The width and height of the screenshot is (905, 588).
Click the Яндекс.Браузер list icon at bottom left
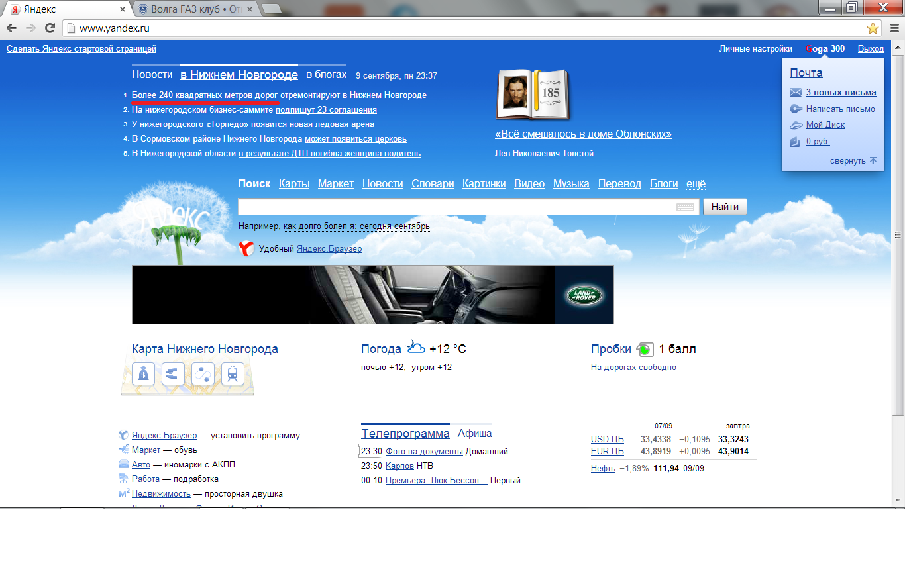coord(123,436)
